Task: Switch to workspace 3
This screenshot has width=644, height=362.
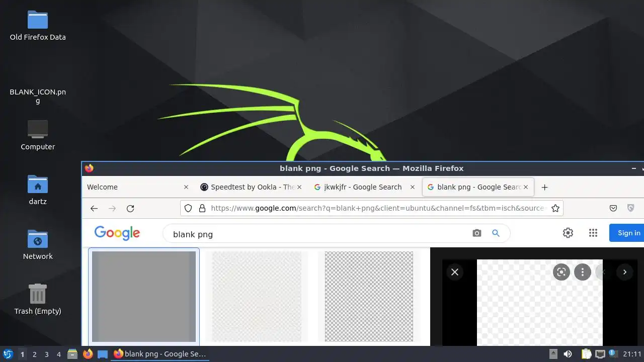Action: 46,354
